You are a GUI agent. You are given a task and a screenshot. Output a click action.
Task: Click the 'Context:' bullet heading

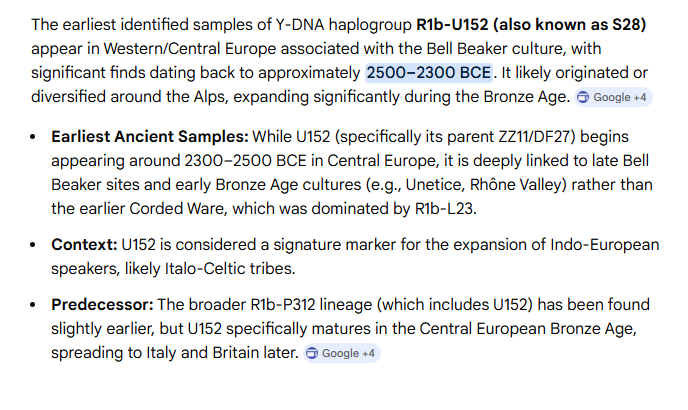(x=85, y=245)
